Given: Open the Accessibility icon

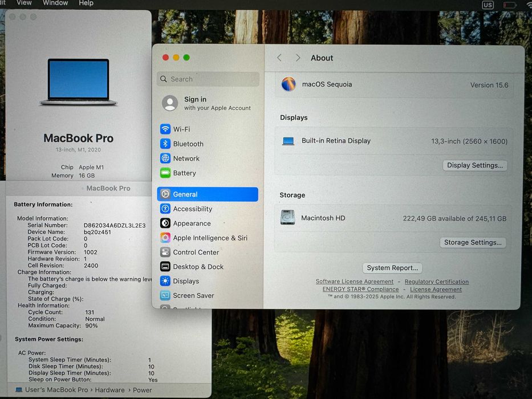Looking at the screenshot, I should point(165,209).
